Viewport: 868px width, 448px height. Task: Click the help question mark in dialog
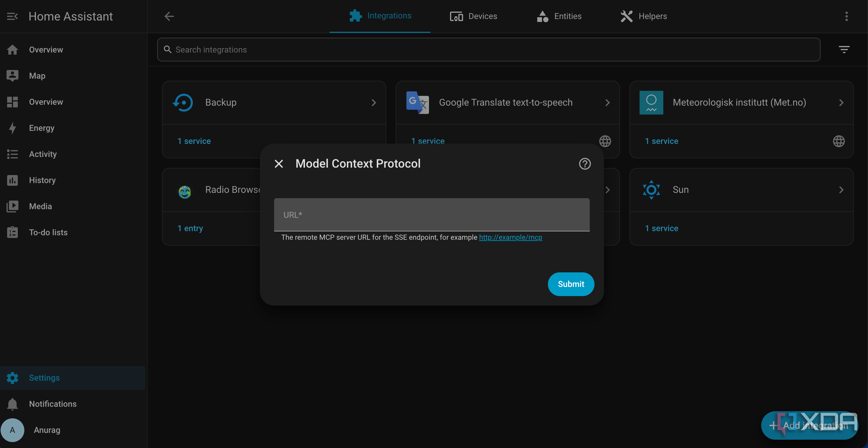585,164
